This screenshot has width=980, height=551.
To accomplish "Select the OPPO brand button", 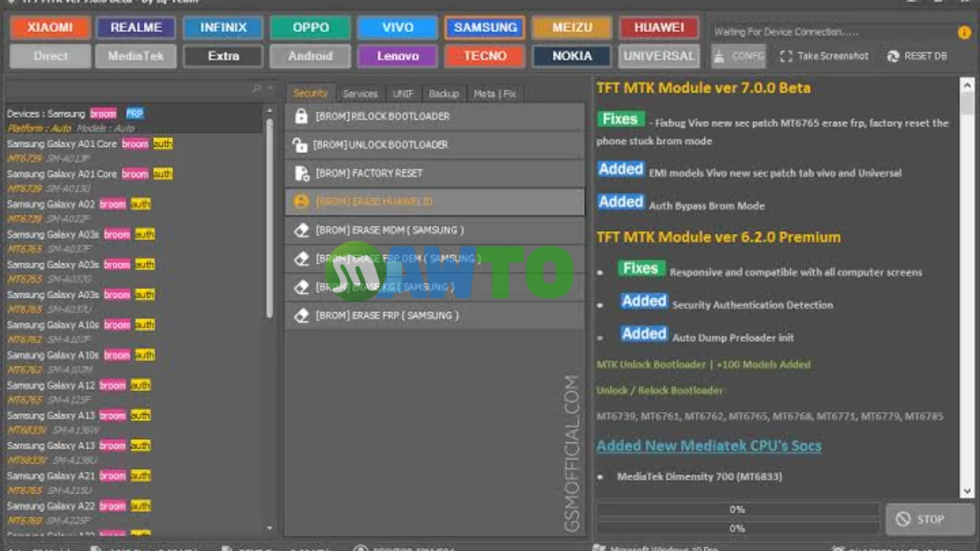I will coord(311,28).
